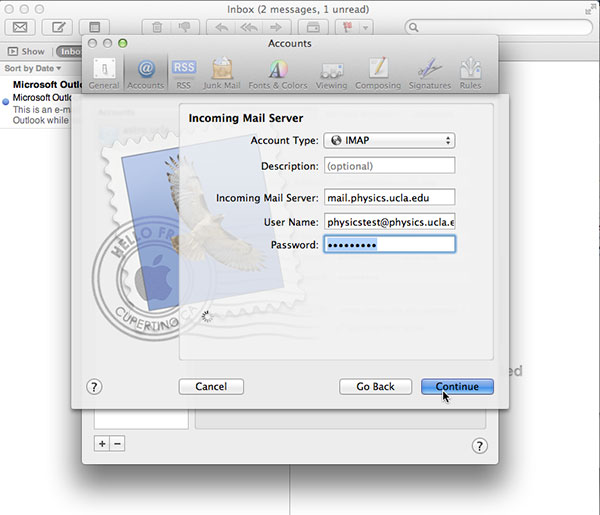Viewport: 600px width, 515px height.
Task: Forward the selected message
Action: (276, 27)
